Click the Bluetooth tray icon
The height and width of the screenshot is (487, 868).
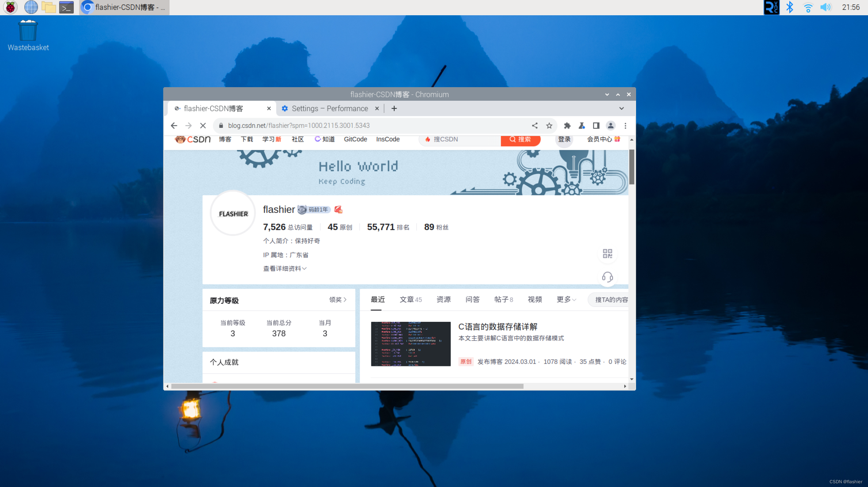pos(790,7)
